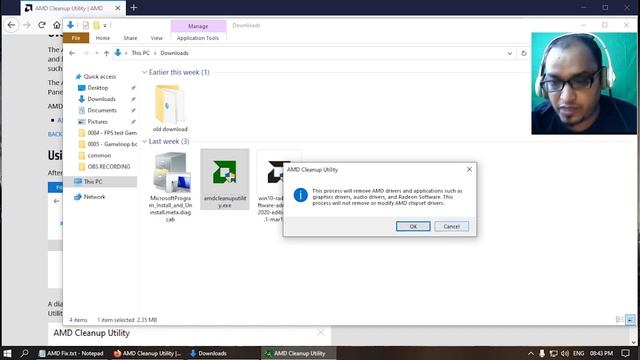Go back in File Explorer
Image resolution: width=640 pixels, height=360 pixels.
(72, 53)
